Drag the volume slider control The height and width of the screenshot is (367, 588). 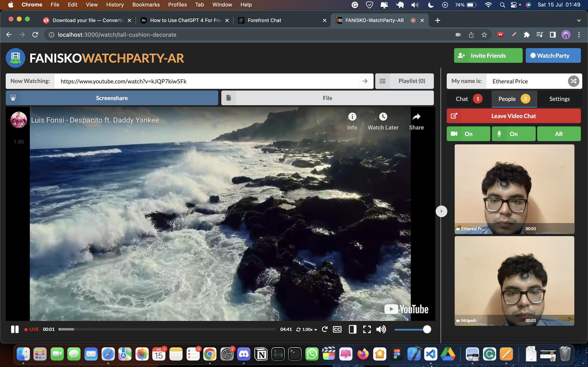[427, 329]
